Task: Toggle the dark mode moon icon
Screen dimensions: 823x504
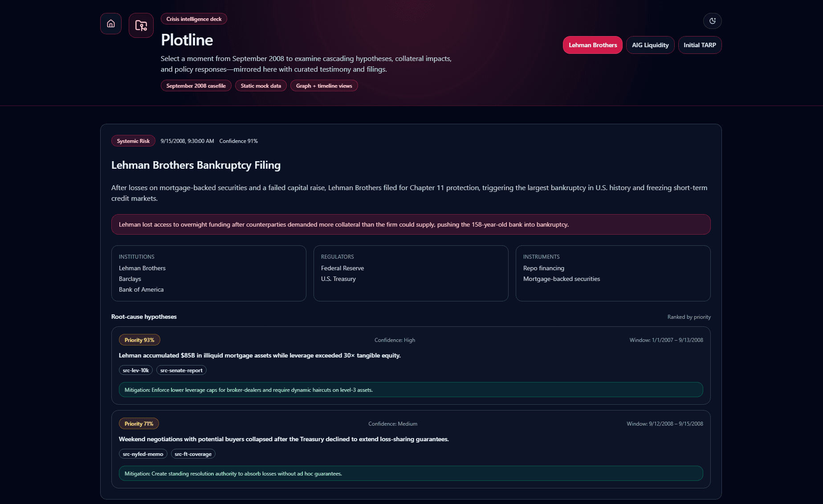Action: (x=712, y=20)
